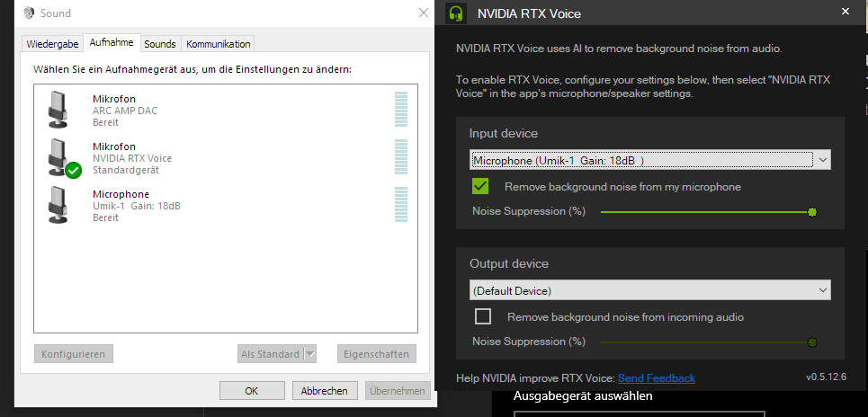Switch to the Kommunikation tab
This screenshot has height=417, width=868.
218,44
